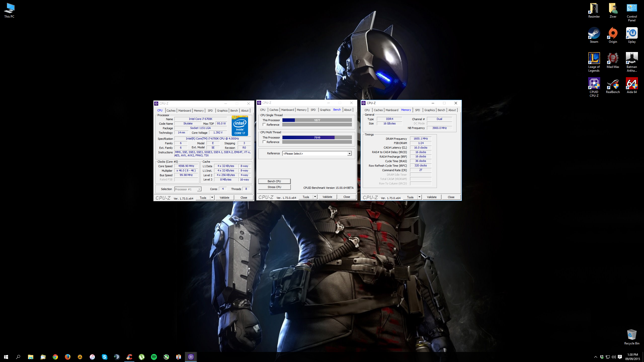Open the taskbar search magnifier

pyautogui.click(x=18, y=357)
